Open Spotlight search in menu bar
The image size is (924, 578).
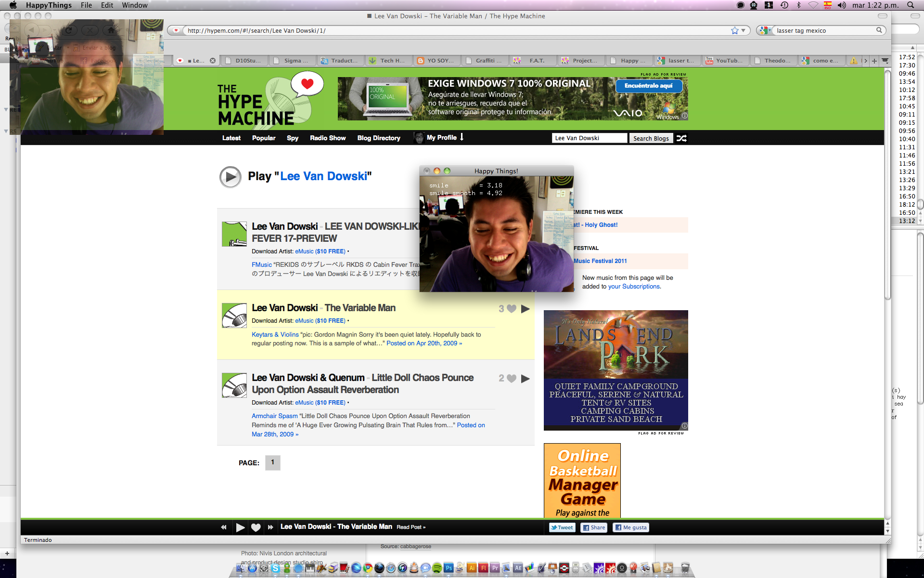pos(911,5)
